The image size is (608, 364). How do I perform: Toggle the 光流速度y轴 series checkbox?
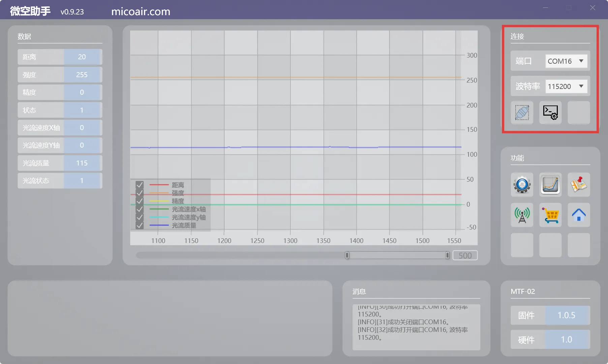140,217
